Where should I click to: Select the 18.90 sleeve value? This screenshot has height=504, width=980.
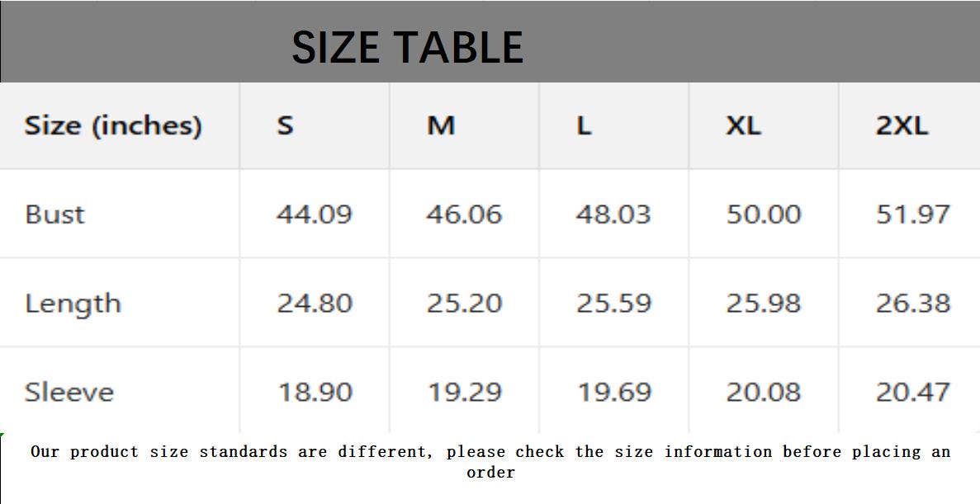[x=314, y=392]
